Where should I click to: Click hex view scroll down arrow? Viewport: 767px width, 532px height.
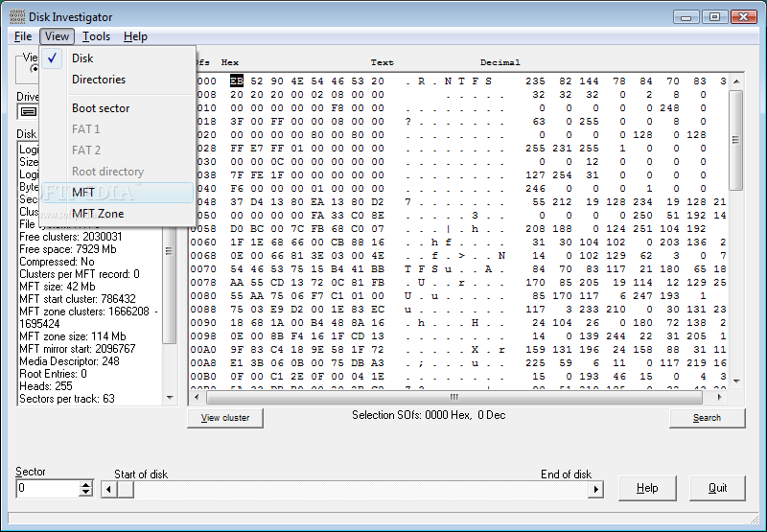tap(736, 382)
